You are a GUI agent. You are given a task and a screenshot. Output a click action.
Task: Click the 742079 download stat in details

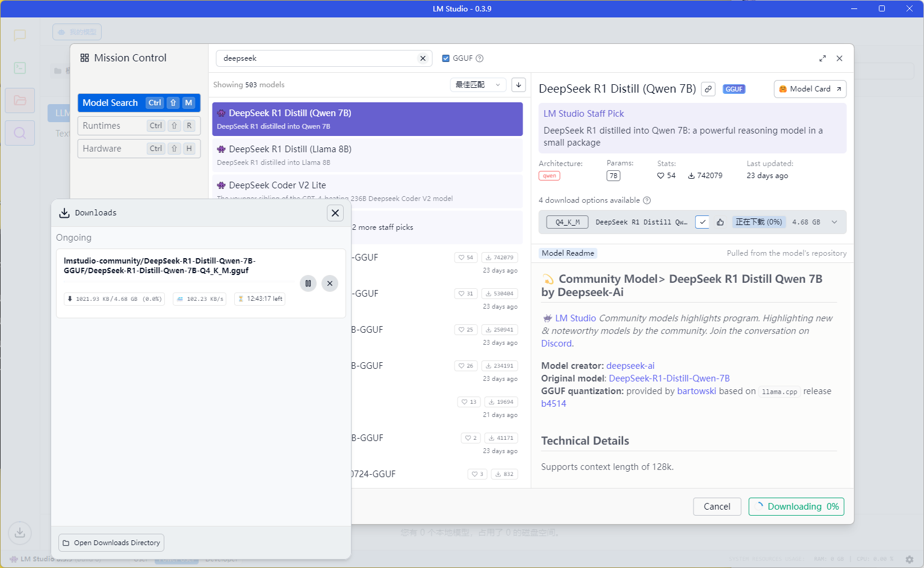pyautogui.click(x=705, y=176)
